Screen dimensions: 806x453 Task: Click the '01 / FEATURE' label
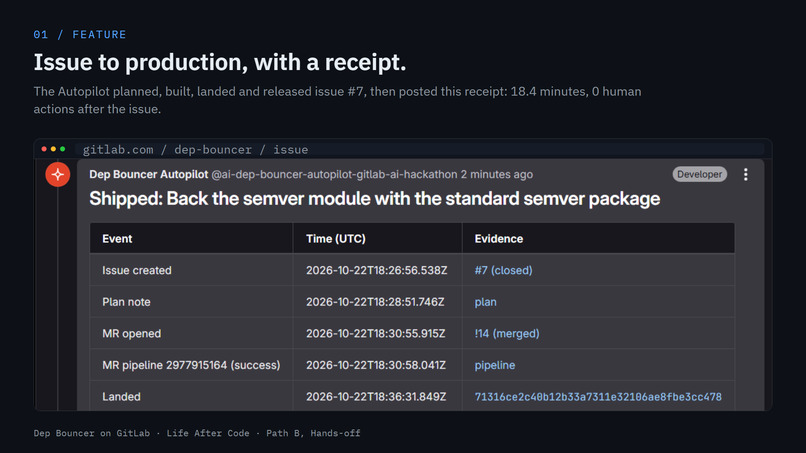[80, 34]
